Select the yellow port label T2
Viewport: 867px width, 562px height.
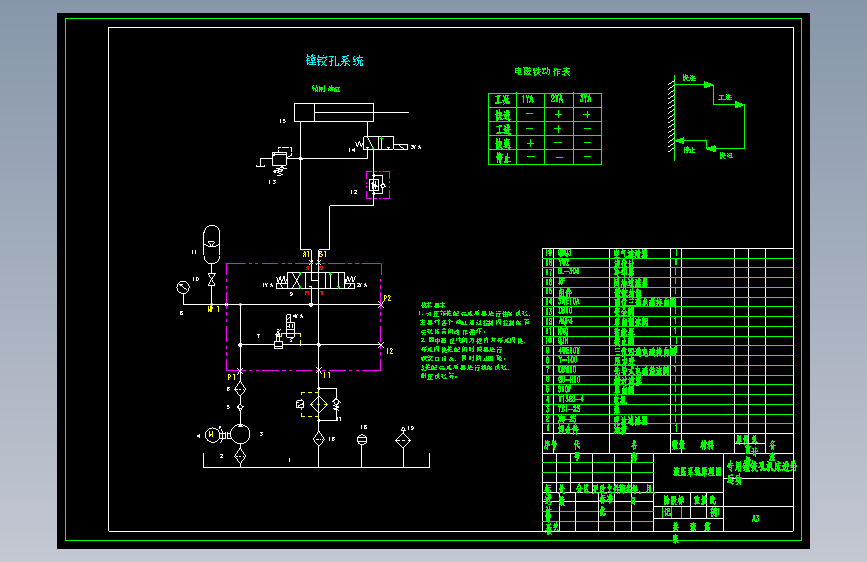click(x=389, y=351)
